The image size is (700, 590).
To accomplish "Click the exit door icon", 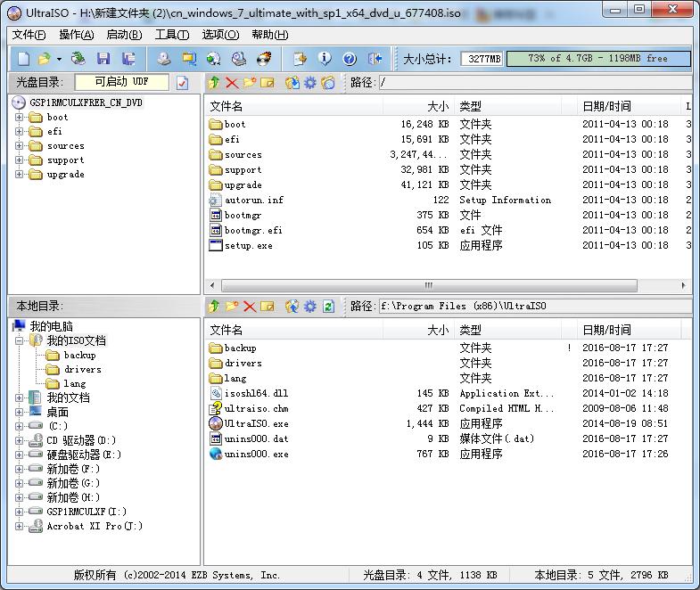I will coord(375,59).
